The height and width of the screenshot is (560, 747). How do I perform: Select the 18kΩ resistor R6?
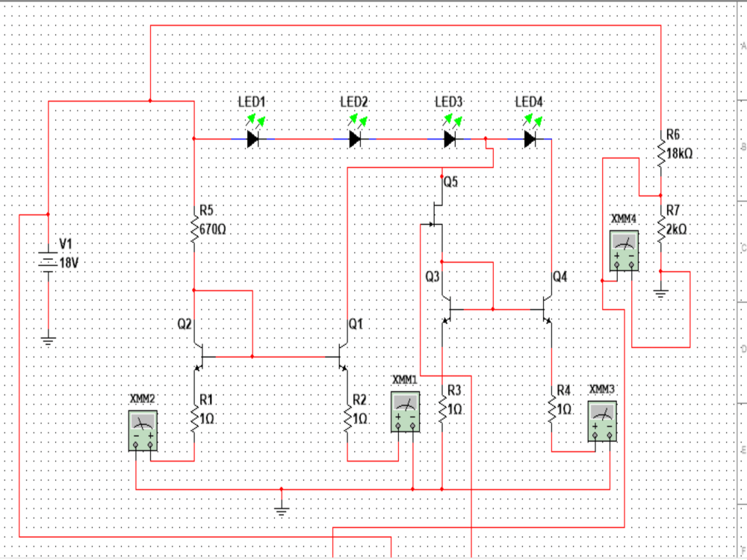661,153
